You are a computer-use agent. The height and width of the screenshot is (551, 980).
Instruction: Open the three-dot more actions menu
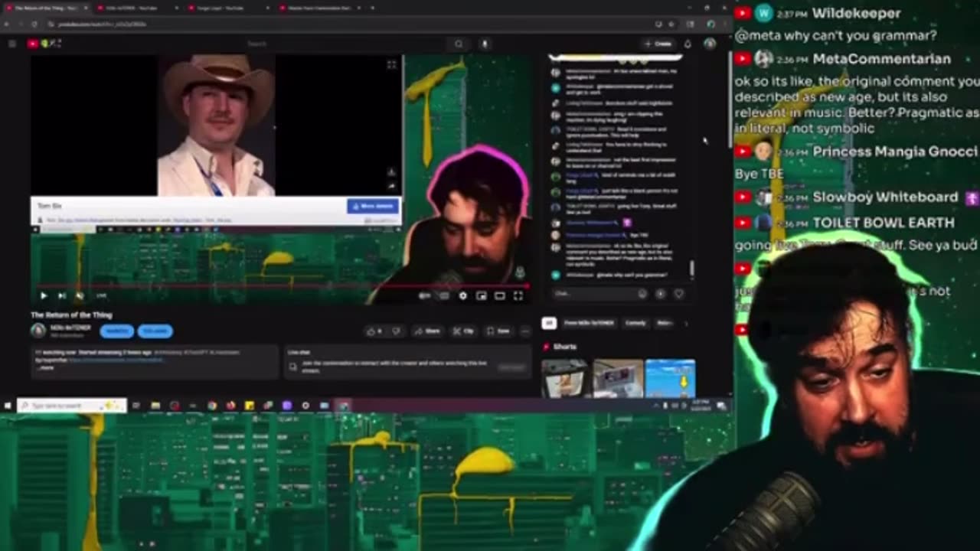pos(525,331)
